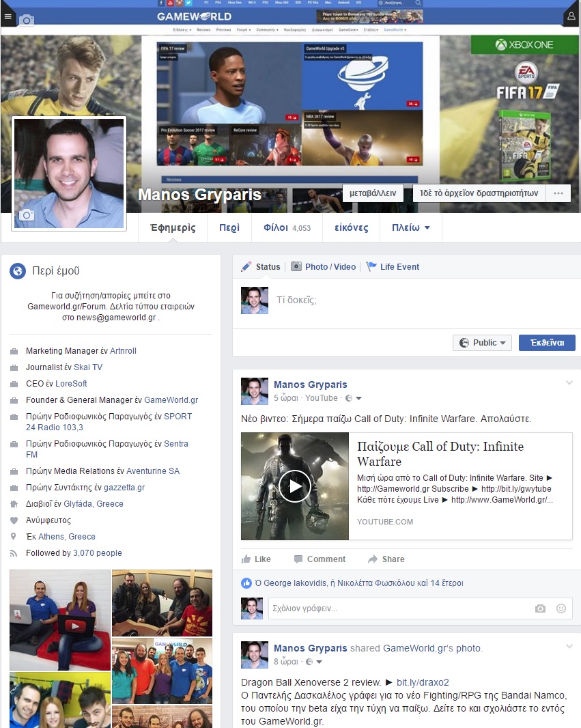Open the Φίλοι 4,053 tab

(287, 227)
